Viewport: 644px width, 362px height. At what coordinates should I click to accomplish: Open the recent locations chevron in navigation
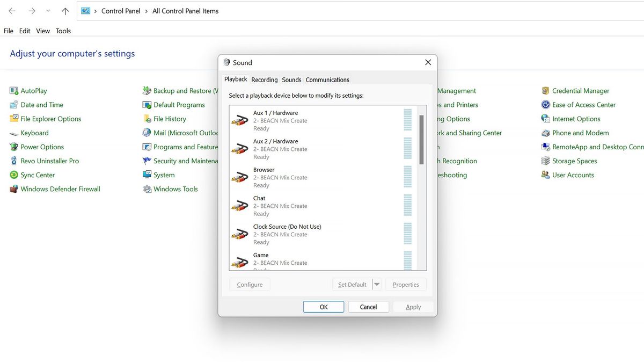(x=48, y=11)
